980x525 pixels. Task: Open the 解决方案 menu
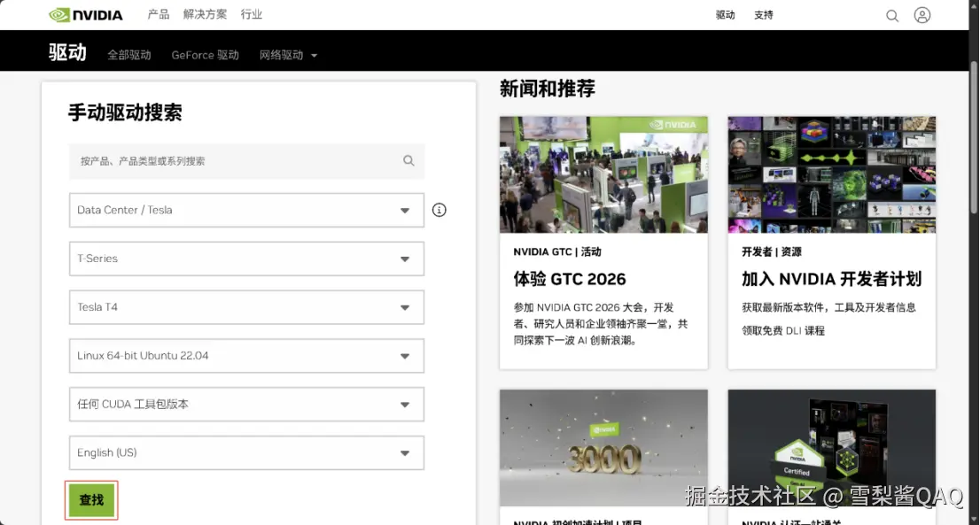tap(205, 14)
